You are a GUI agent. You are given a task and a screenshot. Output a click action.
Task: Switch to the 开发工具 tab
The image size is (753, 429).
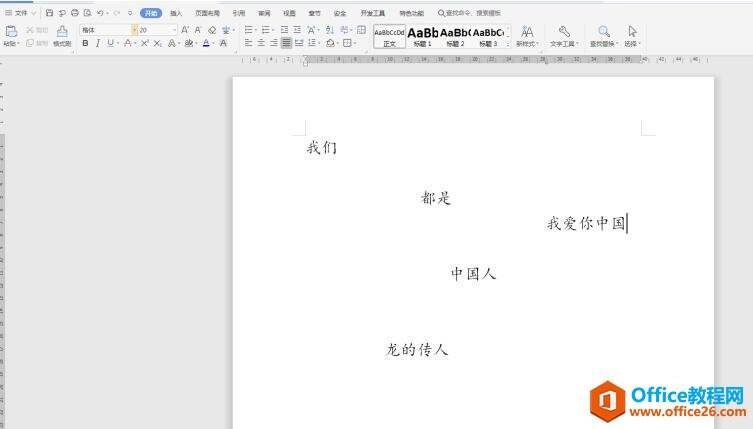373,13
